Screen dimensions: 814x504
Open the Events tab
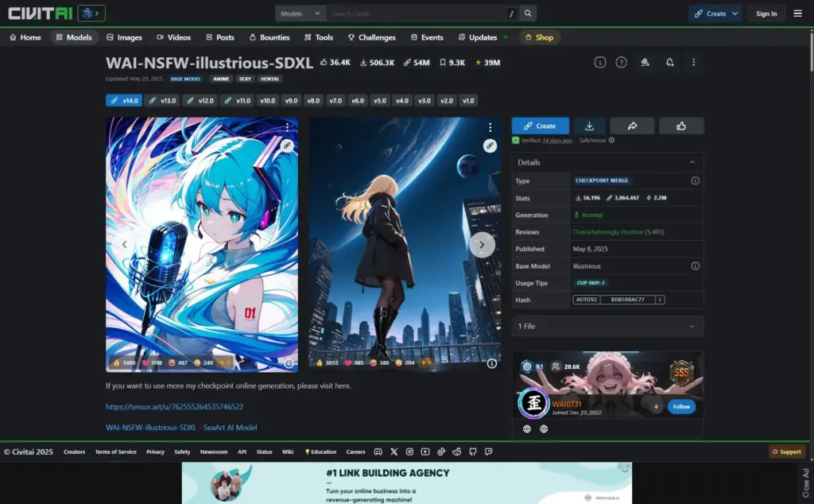click(x=427, y=37)
